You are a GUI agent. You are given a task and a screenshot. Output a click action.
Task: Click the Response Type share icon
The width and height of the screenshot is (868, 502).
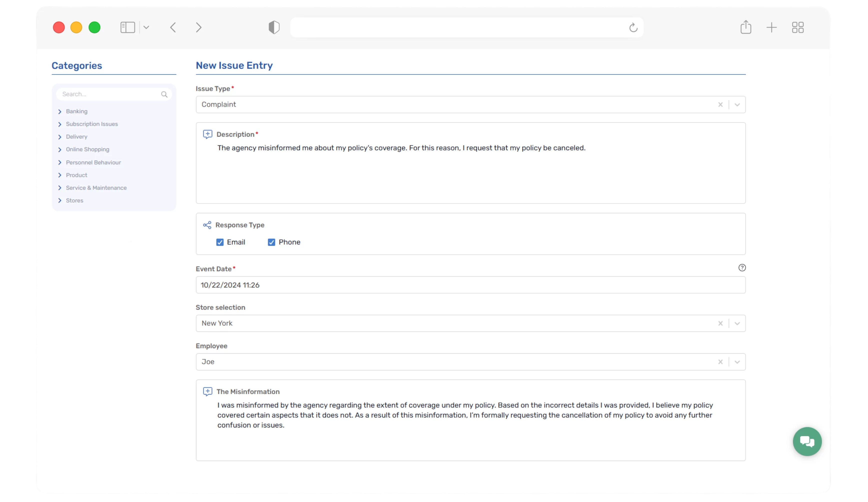pyautogui.click(x=207, y=225)
